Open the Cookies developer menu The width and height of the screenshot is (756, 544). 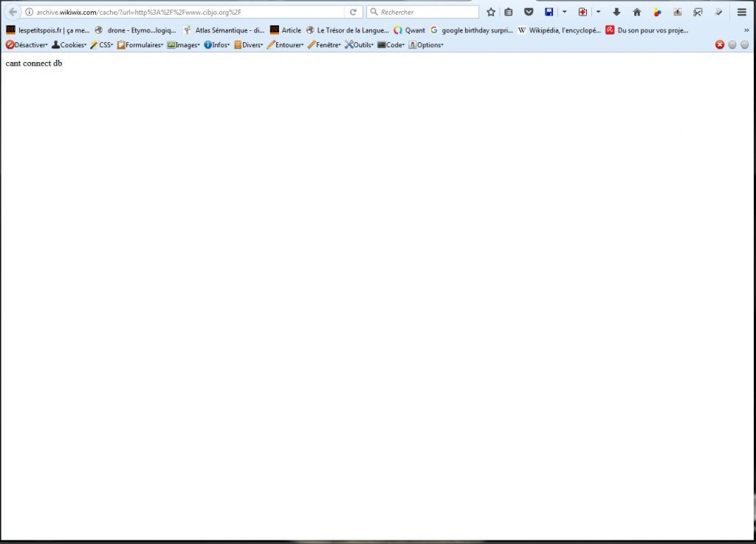pyautogui.click(x=69, y=45)
